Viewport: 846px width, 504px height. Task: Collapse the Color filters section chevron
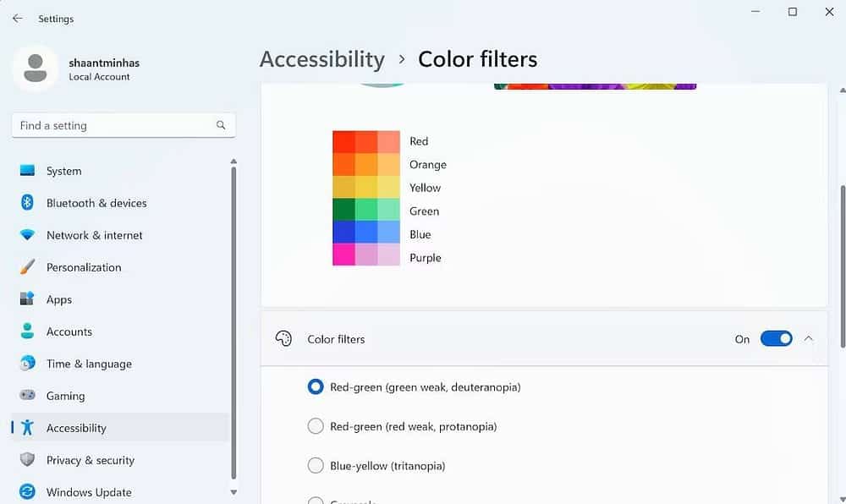pos(808,337)
